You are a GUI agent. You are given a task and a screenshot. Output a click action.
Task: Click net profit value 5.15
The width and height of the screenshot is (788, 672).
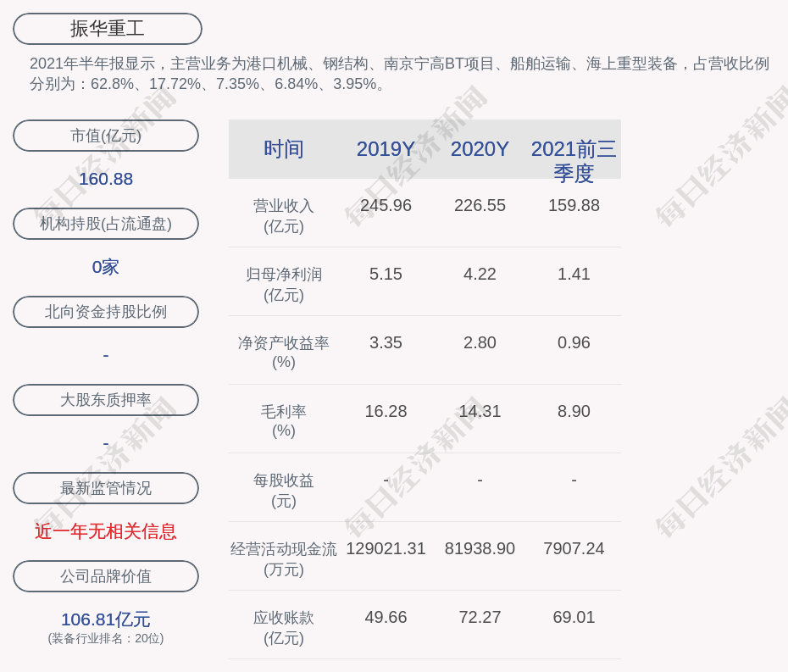click(386, 274)
